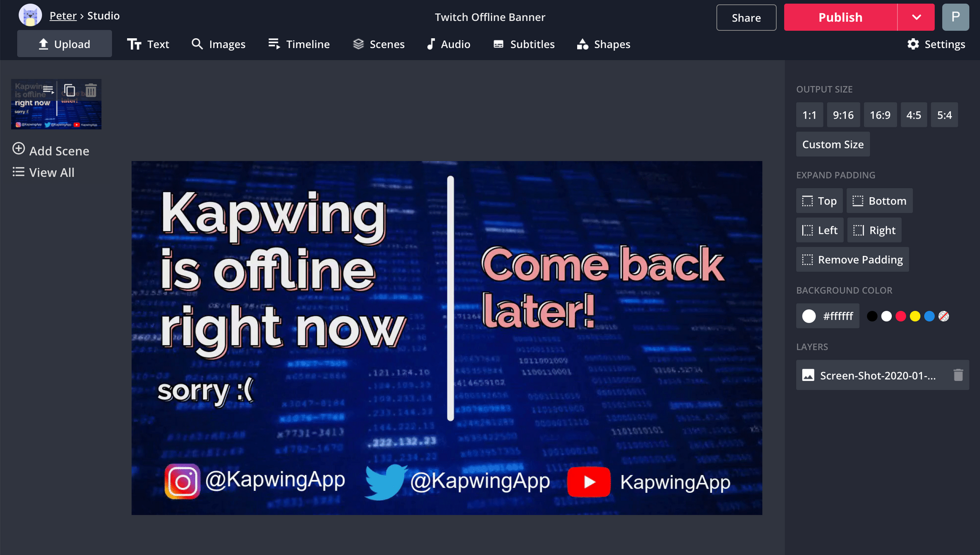This screenshot has width=980, height=555.
Task: Delete scene using thumbnail trash icon
Action: click(x=91, y=90)
